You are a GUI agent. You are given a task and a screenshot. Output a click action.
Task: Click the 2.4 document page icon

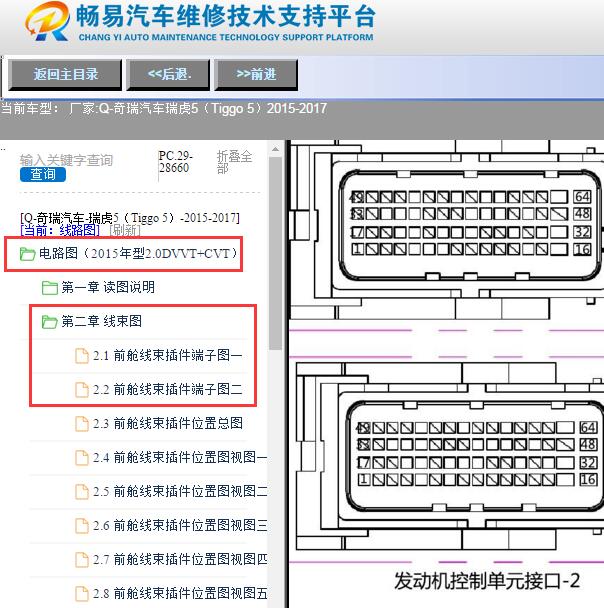click(81, 458)
